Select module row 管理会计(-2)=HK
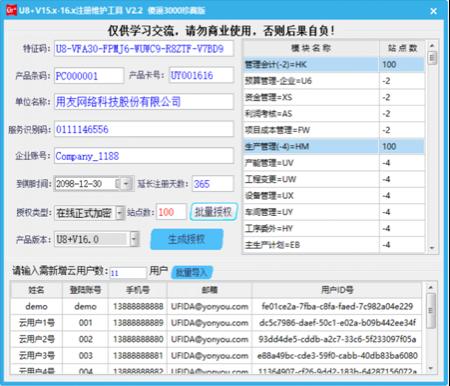450x386 pixels. [334, 64]
